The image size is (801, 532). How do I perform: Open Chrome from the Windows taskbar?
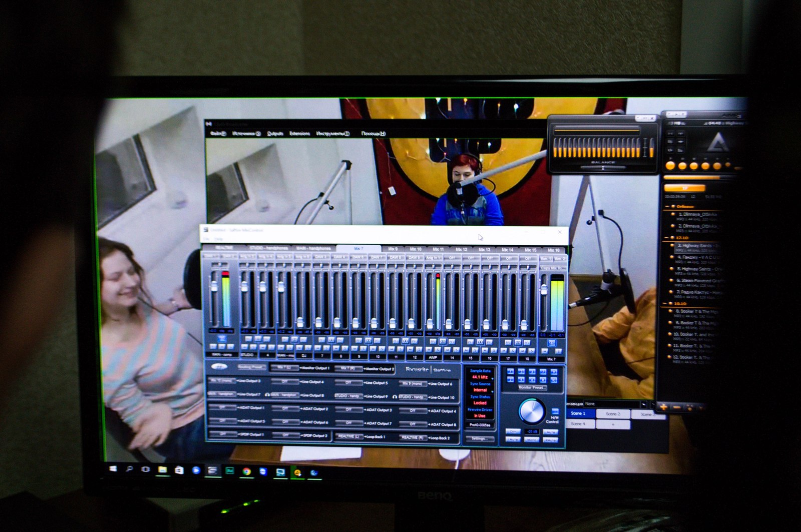[x=246, y=471]
